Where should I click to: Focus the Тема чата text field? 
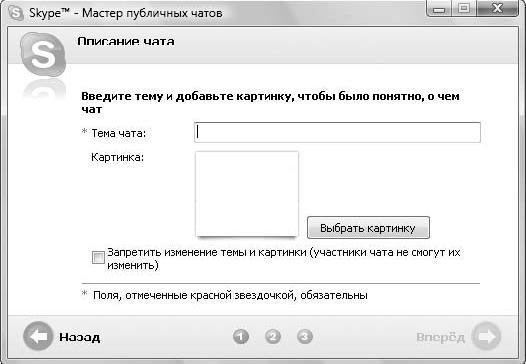[337, 132]
